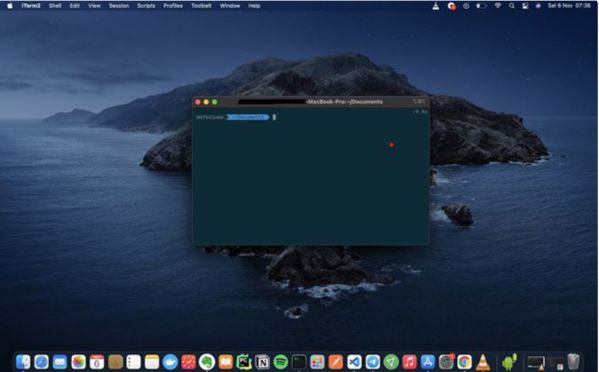This screenshot has width=599, height=372.
Task: Open the Help menu
Action: click(254, 6)
